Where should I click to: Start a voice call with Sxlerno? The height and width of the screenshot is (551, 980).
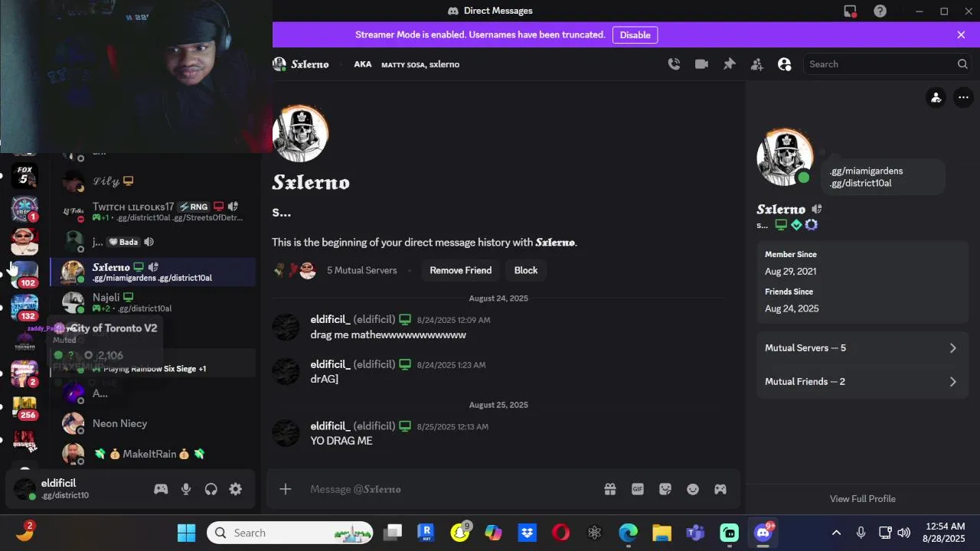point(674,64)
